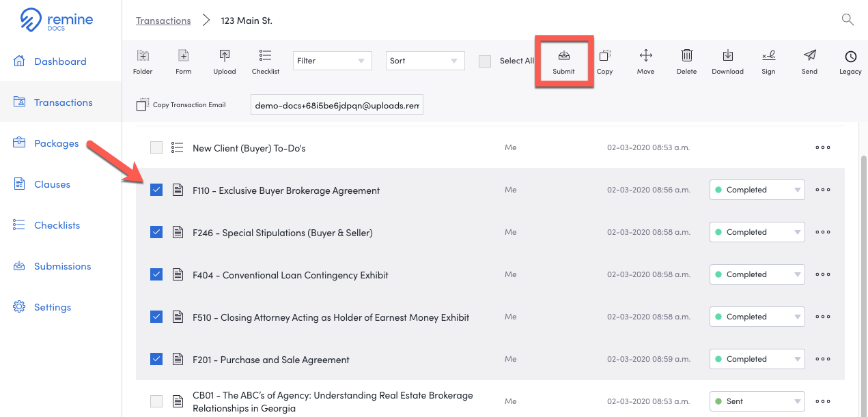Add a new Form
The width and height of the screenshot is (868, 417).
coord(183,61)
